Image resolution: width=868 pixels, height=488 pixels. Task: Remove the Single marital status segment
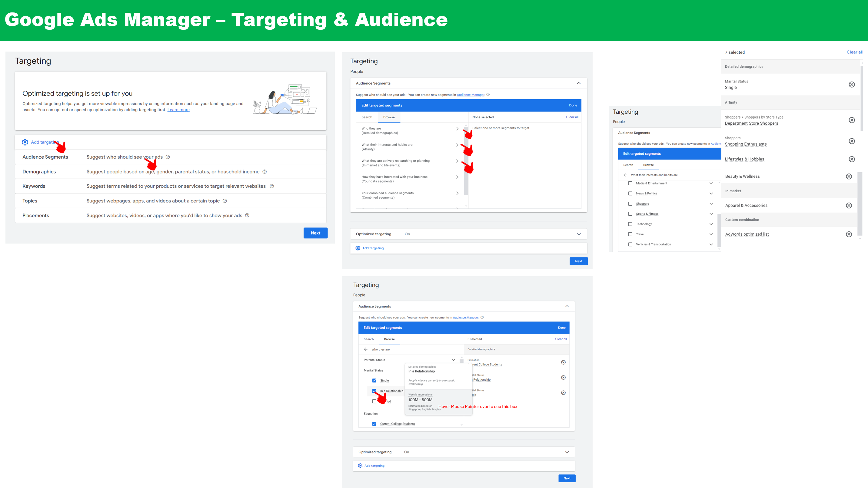pos(852,84)
